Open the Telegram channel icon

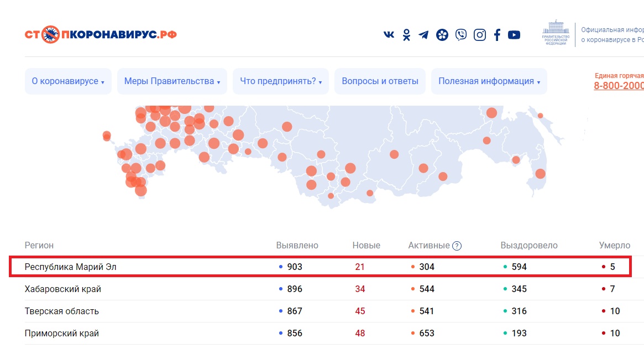pos(423,35)
